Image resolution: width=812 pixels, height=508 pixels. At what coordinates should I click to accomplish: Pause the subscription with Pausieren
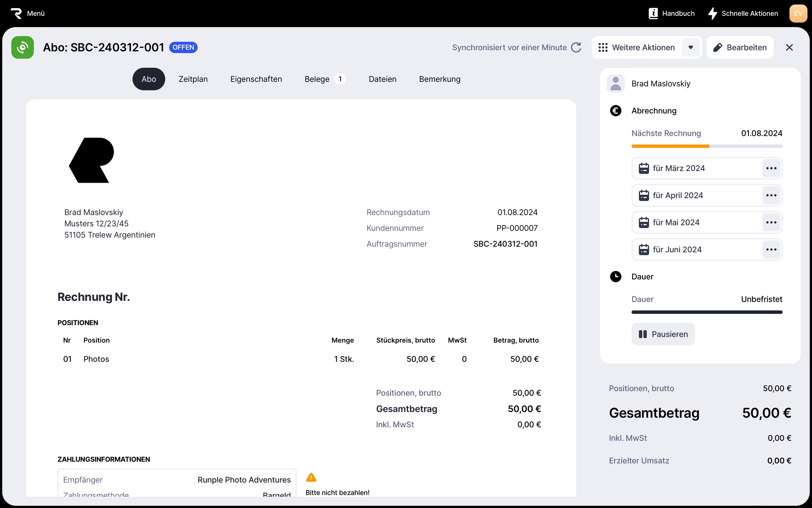pos(663,334)
